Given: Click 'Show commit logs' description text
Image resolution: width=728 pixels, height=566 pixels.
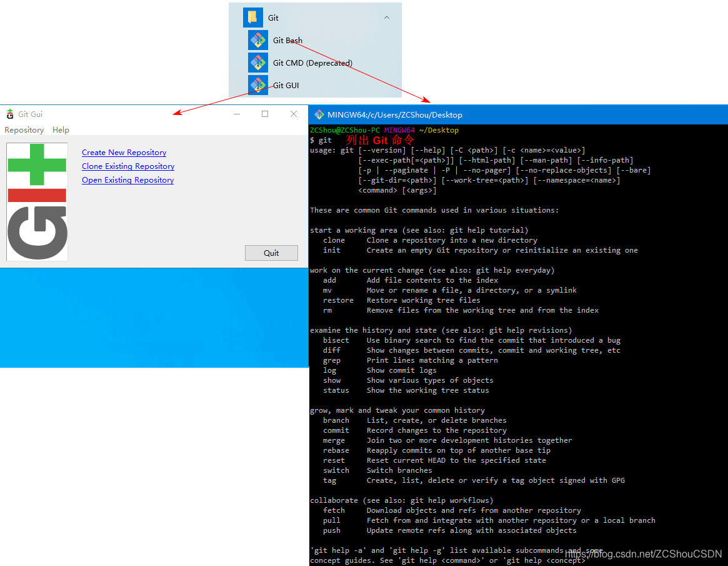Looking at the screenshot, I should click(402, 370).
